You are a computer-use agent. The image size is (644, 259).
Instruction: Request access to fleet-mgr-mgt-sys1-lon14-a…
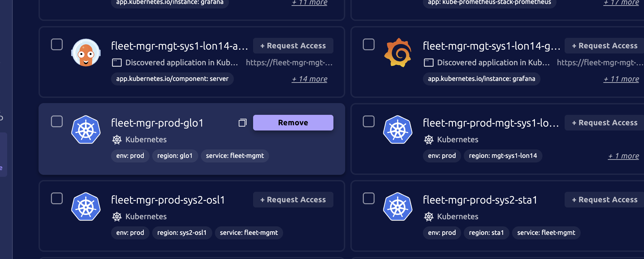(x=293, y=46)
